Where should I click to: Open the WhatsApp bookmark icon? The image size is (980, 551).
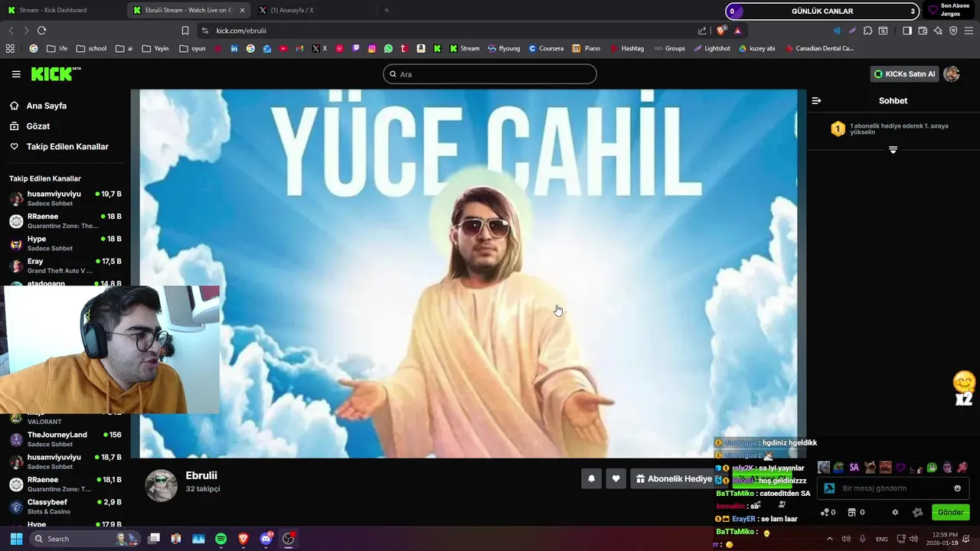(388, 48)
